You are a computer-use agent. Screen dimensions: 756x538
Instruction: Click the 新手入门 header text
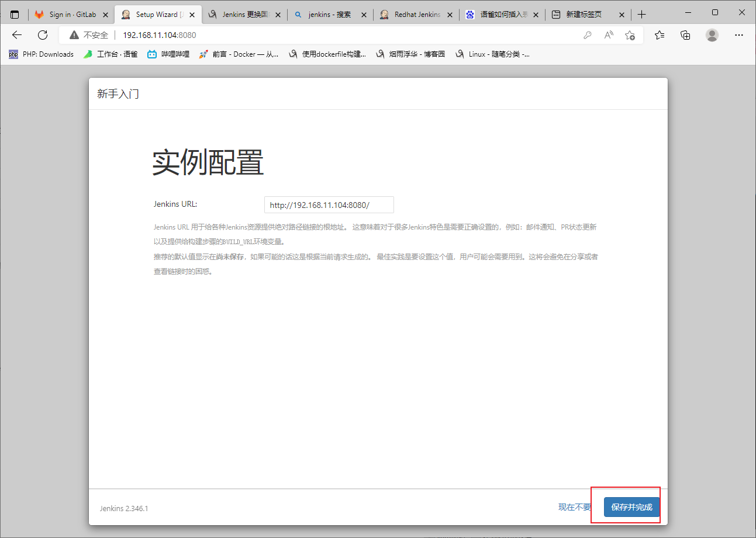click(x=118, y=94)
